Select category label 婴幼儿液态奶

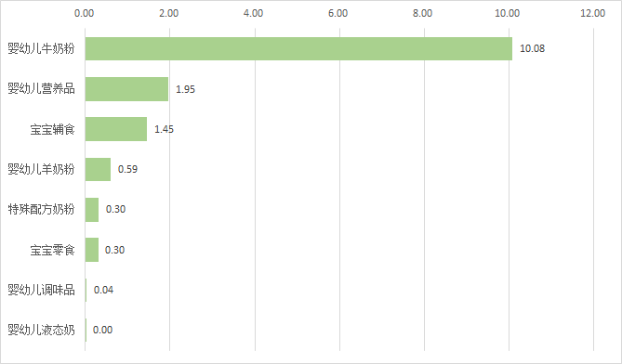point(41,330)
